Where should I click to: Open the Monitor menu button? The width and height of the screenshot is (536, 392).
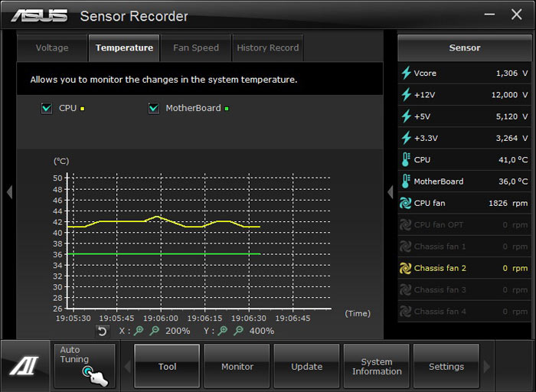(x=237, y=366)
